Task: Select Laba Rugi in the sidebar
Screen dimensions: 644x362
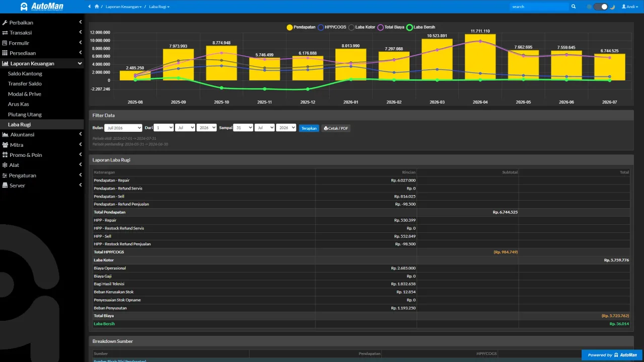Action: coord(19,124)
